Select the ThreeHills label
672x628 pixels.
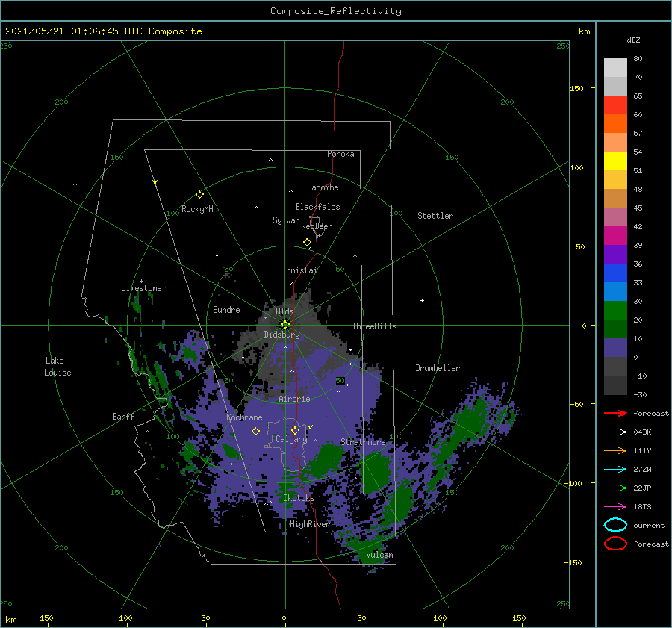click(375, 326)
